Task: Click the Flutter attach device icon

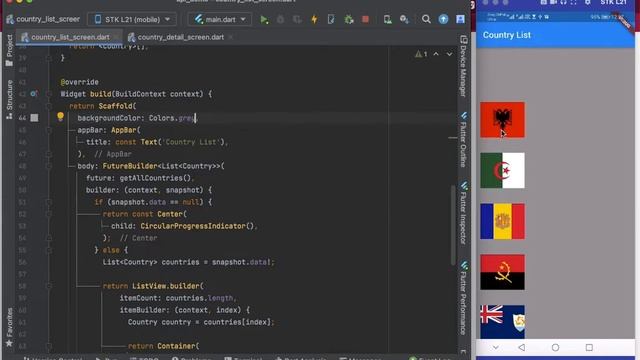Action: [331, 19]
